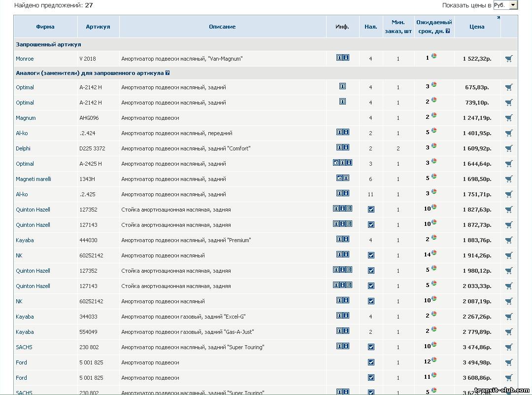The width and height of the screenshot is (532, 395).
Task: Add Kayaba 554049 to cart
Action: tap(508, 332)
